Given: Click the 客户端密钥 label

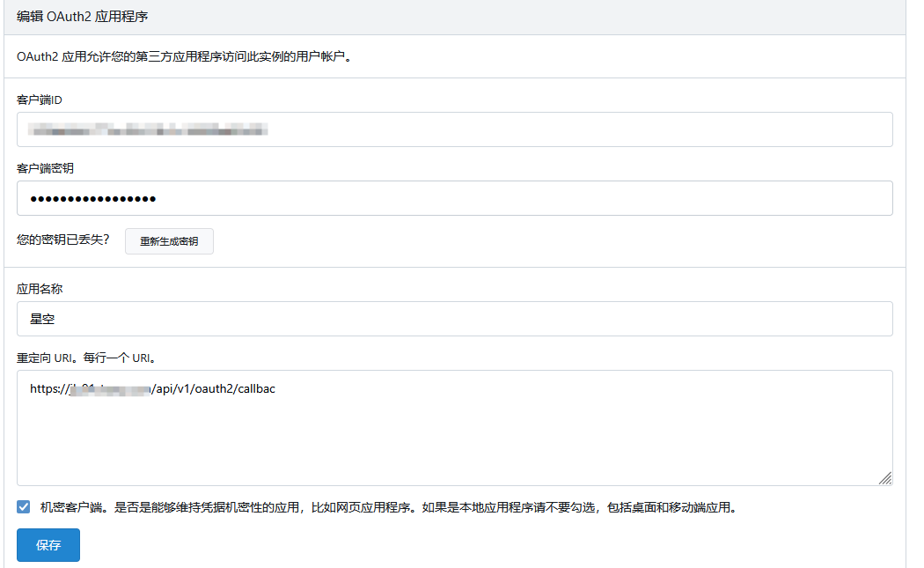Looking at the screenshot, I should (46, 168).
